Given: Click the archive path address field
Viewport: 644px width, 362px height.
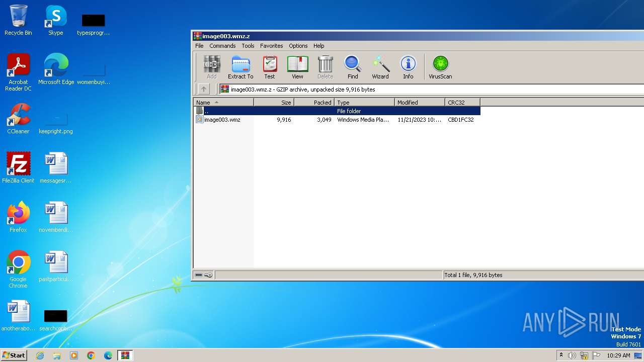Looking at the screenshot, I should (x=432, y=89).
